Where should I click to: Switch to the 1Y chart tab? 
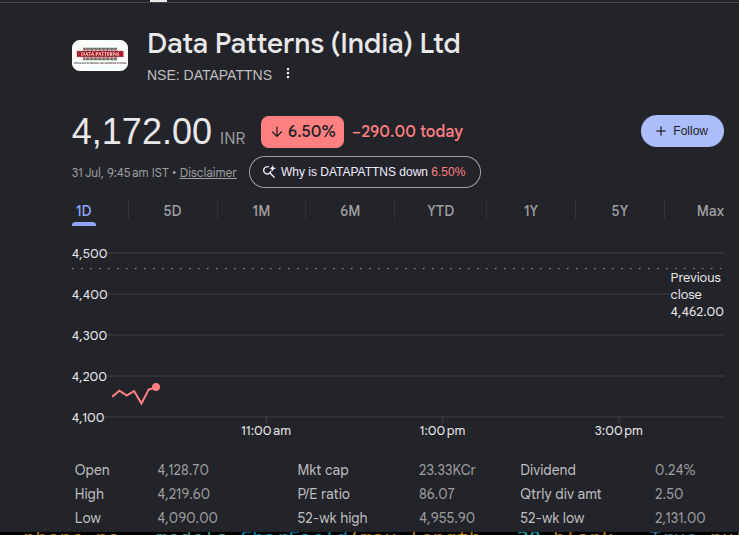pyautogui.click(x=531, y=211)
